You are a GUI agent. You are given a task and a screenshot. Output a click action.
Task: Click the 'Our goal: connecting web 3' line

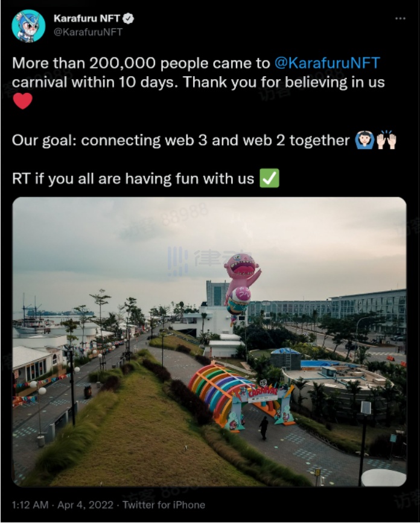point(181,141)
